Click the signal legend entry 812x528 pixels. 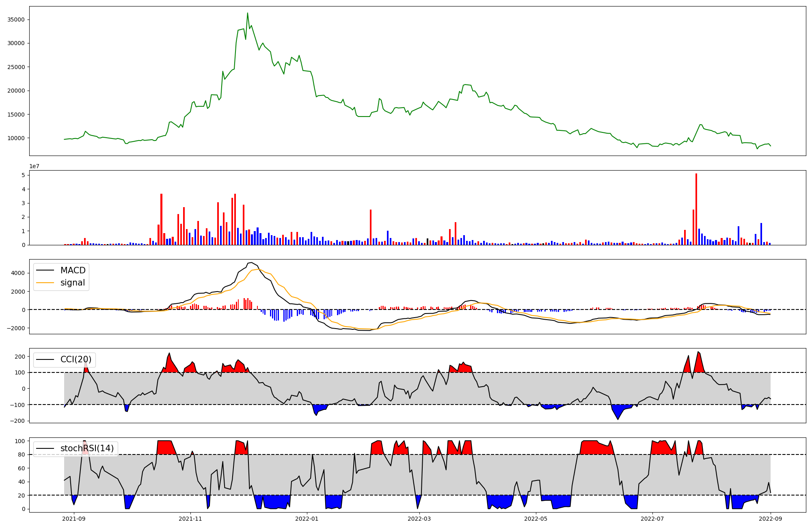[x=73, y=283]
